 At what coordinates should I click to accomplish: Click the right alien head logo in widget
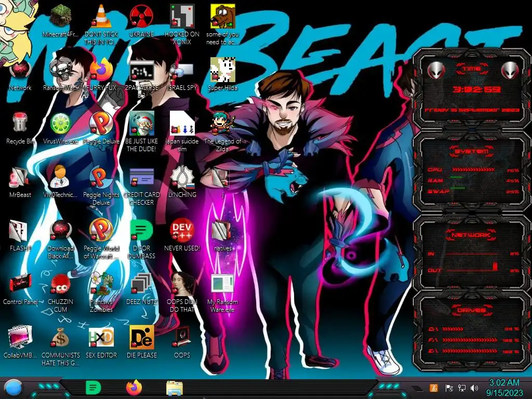click(510, 70)
